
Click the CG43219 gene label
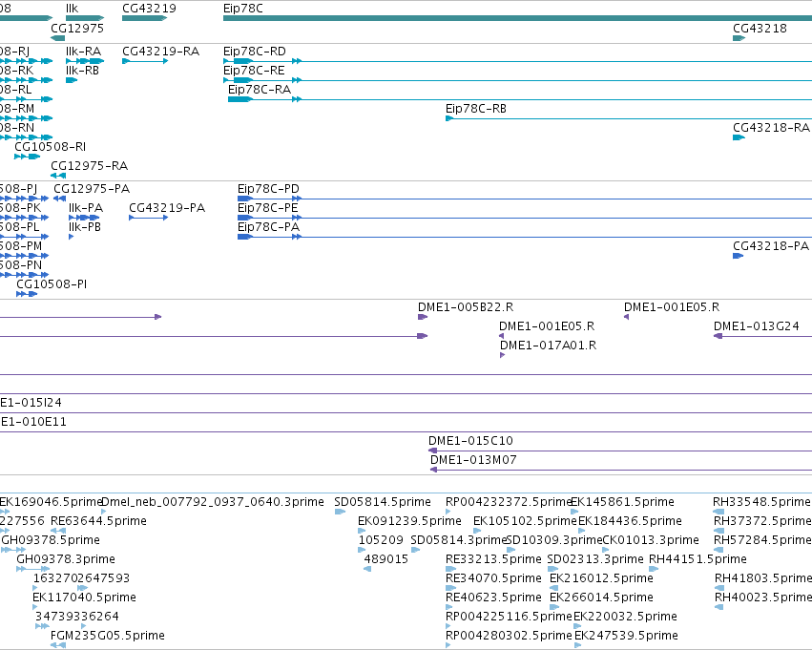point(149,9)
